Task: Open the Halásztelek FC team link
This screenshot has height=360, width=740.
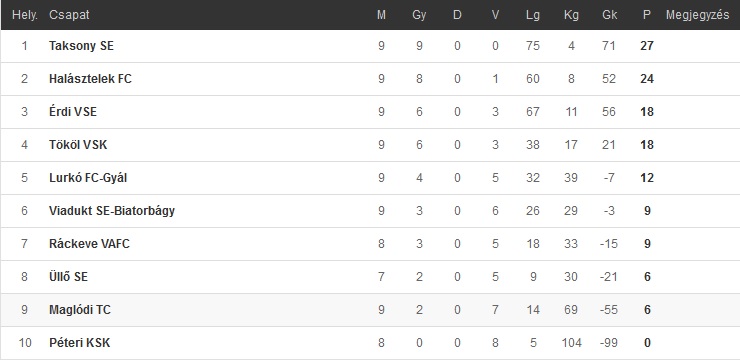Action: coord(90,79)
